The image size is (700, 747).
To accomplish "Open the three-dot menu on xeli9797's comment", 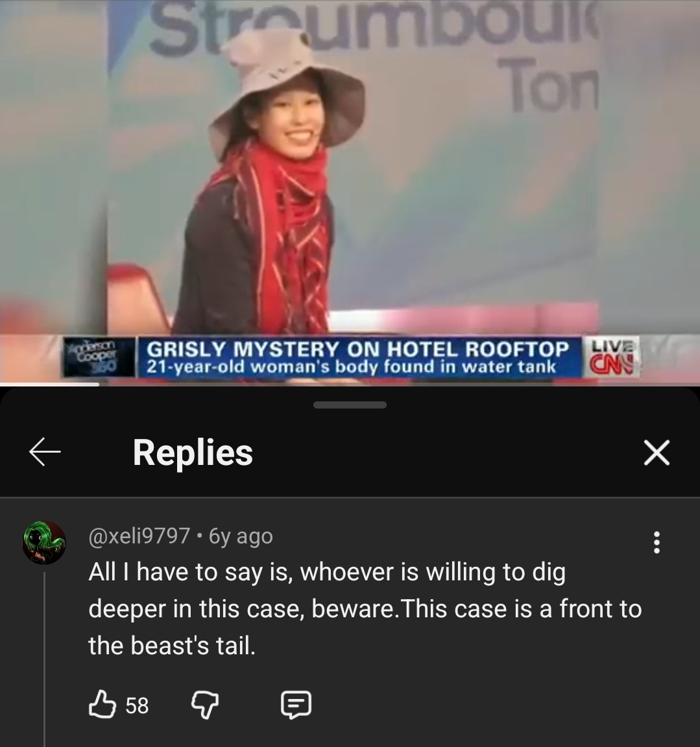I will 656,542.
